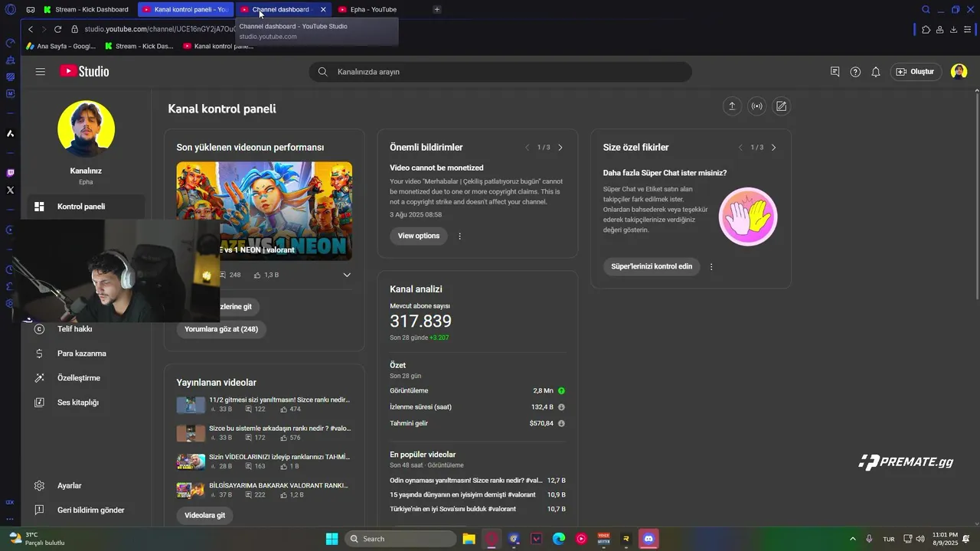Open Stream - Kick Das... bookmark
Viewport: 980px width, 551px height.
tap(139, 46)
